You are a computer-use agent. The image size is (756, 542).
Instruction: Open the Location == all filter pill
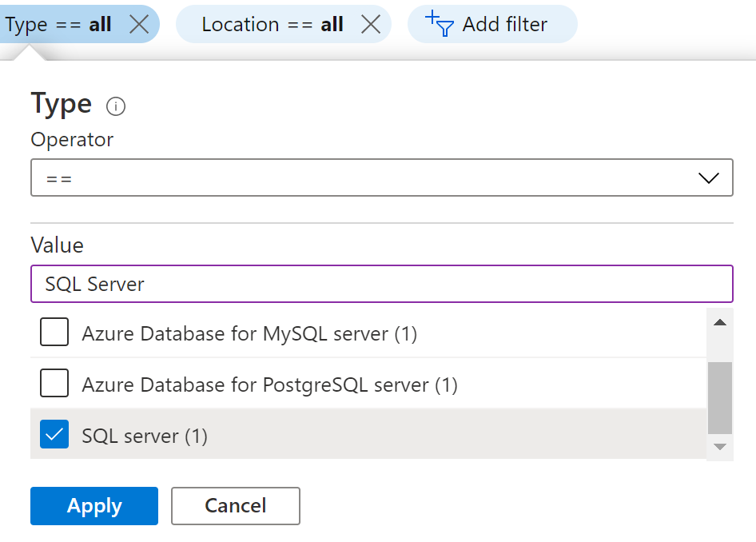272,25
